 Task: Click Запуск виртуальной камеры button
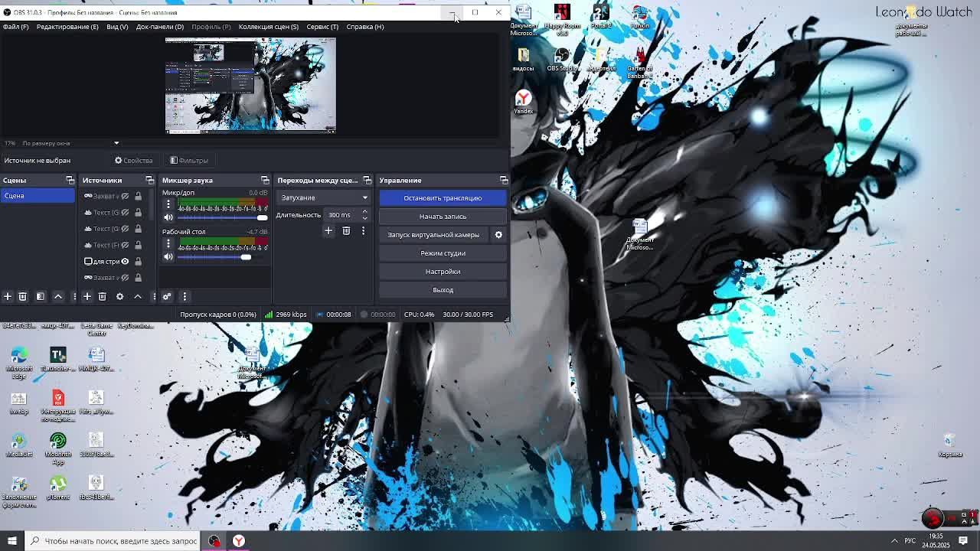tap(433, 235)
